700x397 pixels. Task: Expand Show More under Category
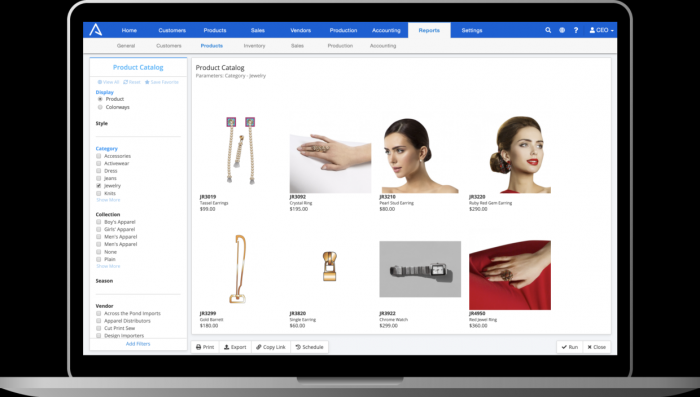coord(108,200)
